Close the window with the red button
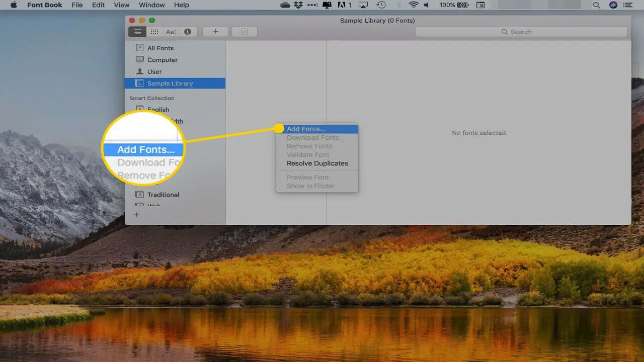Image resolution: width=644 pixels, height=362 pixels. (132, 20)
